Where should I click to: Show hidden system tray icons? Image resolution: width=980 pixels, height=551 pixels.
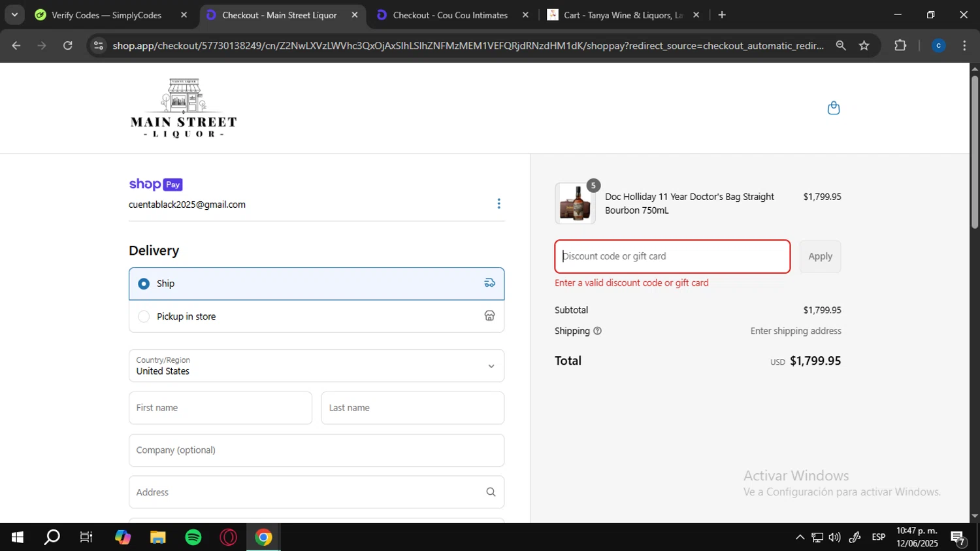coord(800,537)
